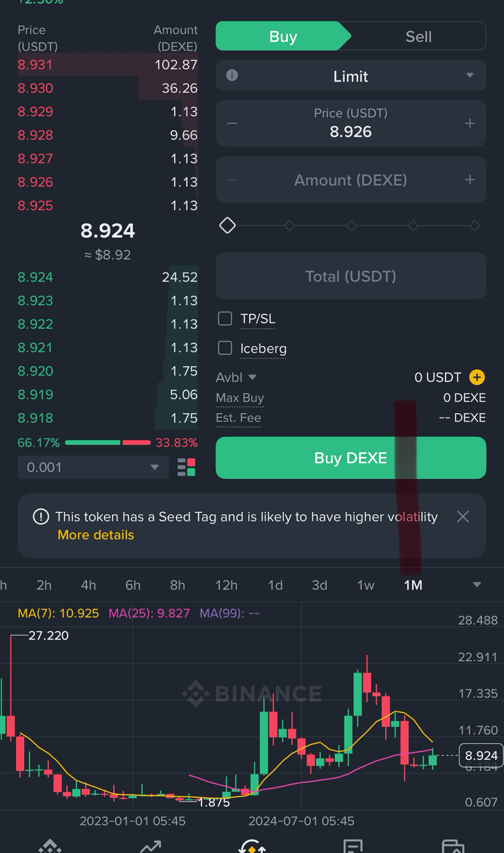504x853 pixels.
Task: Switch the order book layout icon
Action: point(186,467)
